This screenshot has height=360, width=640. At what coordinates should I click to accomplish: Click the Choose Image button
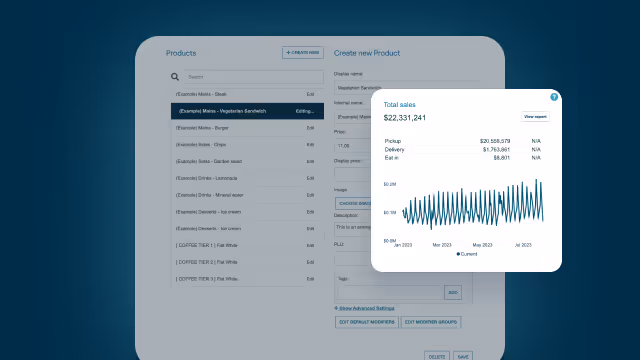click(353, 203)
